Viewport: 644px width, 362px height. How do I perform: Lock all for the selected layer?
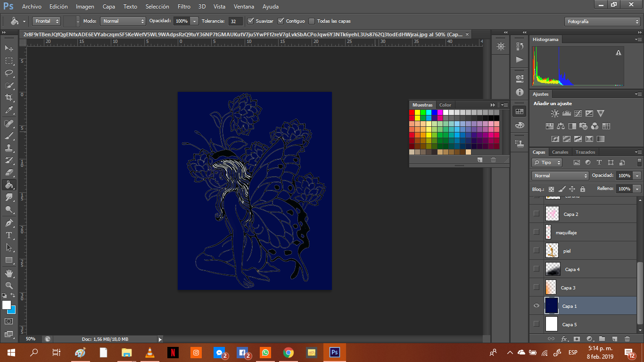pyautogui.click(x=582, y=189)
